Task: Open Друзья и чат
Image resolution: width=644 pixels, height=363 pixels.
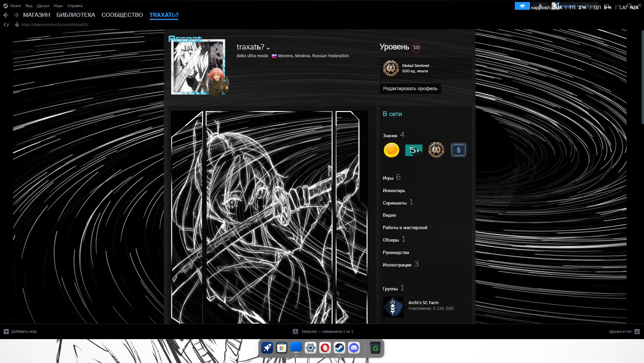Action: [x=620, y=331]
